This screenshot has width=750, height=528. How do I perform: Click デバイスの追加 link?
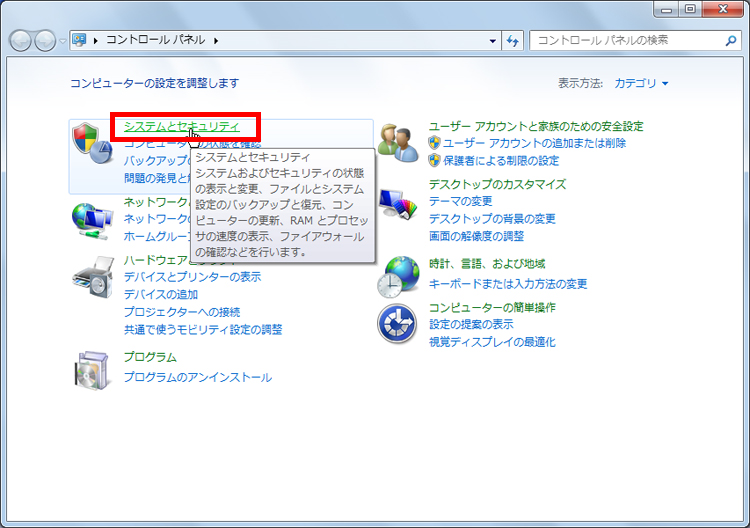point(161,294)
